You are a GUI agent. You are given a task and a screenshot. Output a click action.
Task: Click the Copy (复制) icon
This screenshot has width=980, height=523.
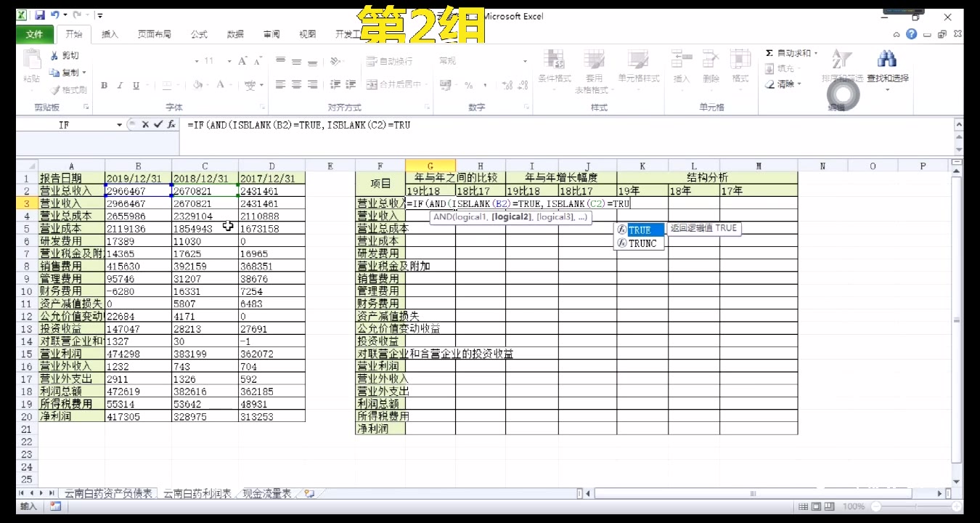[54, 73]
